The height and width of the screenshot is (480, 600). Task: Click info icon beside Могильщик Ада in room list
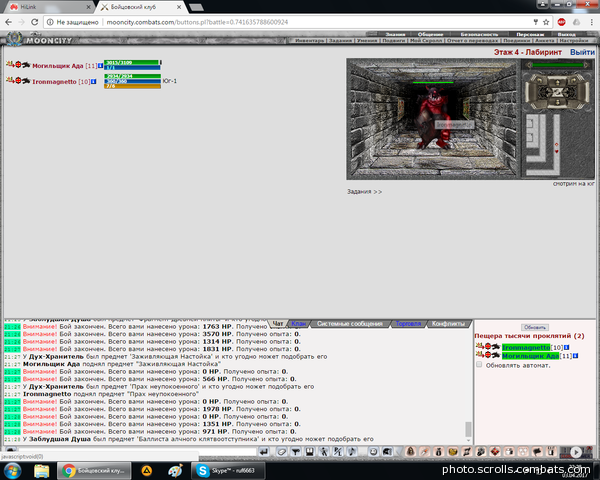[575, 356]
